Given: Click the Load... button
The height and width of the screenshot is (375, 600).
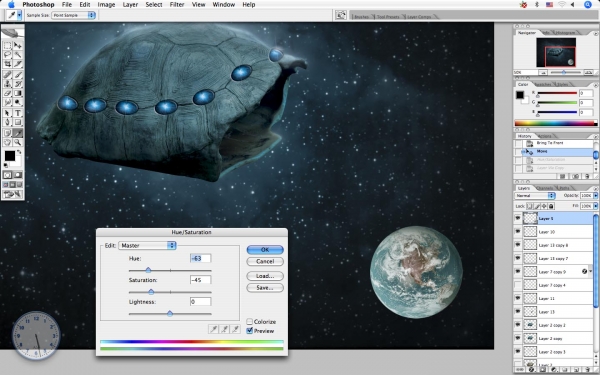Looking at the screenshot, I should tap(265, 276).
